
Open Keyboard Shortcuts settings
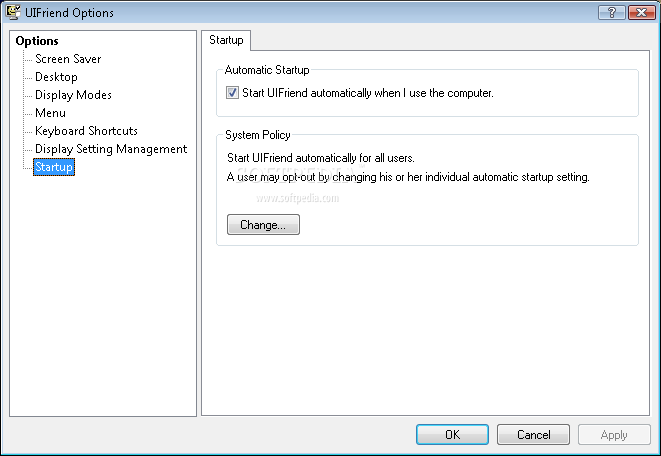coord(86,131)
